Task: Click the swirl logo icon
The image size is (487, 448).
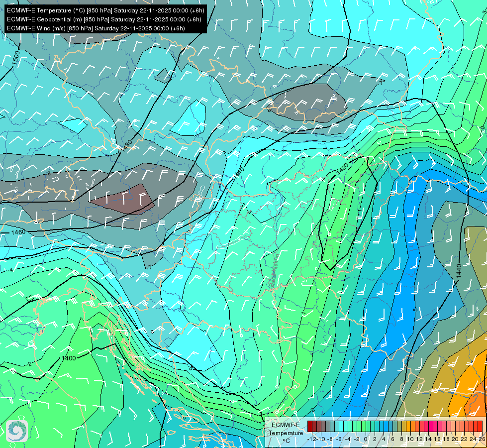Action: point(17,431)
